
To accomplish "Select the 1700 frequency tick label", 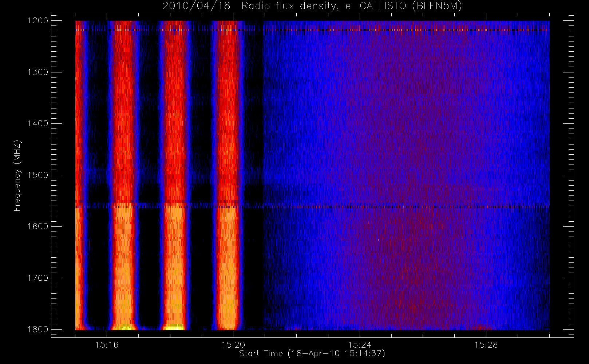I will pyautogui.click(x=38, y=278).
